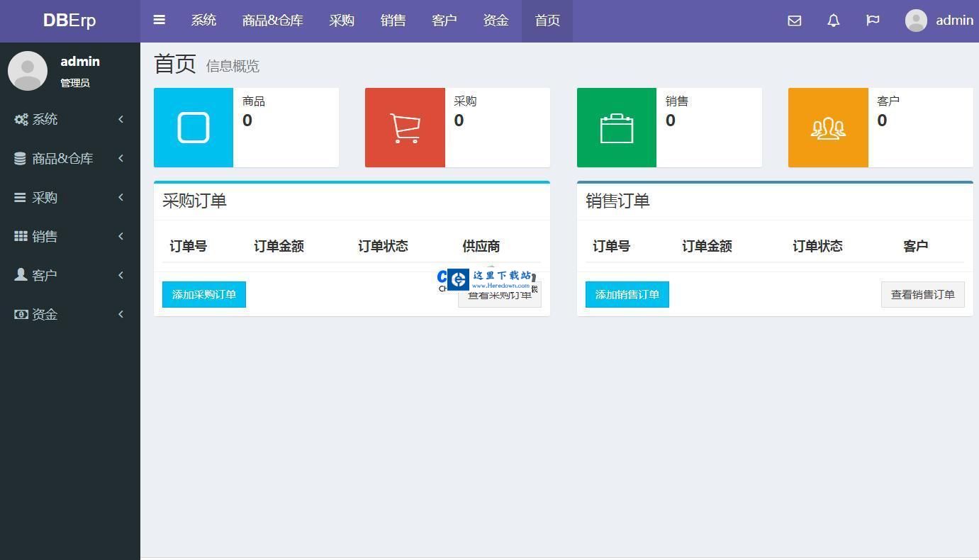Click the orange 客户 customers group icon
Image resolution: width=979 pixels, height=560 pixels.
(827, 128)
